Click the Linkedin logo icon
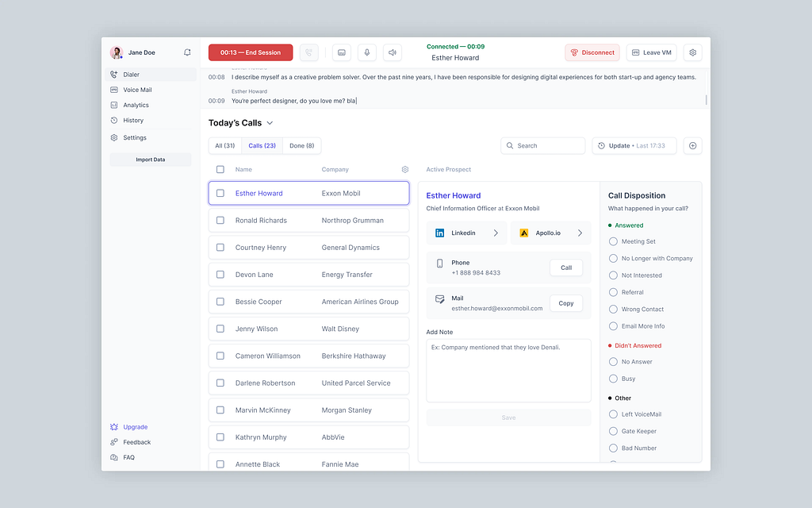The image size is (812, 508). [439, 233]
